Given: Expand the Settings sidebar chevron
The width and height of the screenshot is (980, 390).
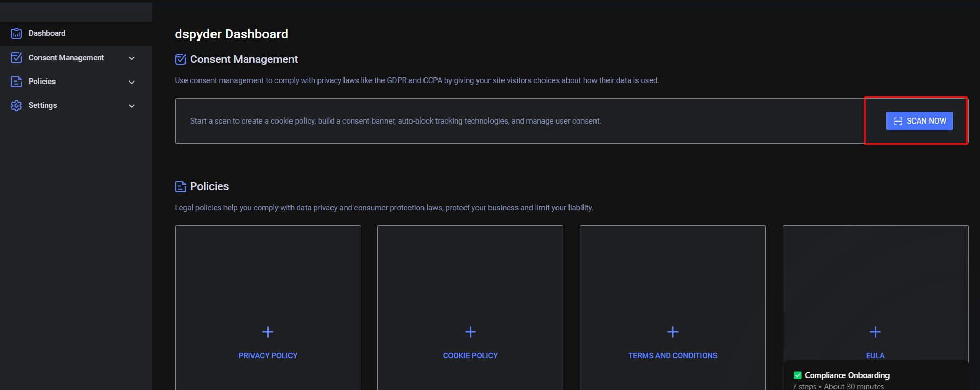Looking at the screenshot, I should 132,106.
